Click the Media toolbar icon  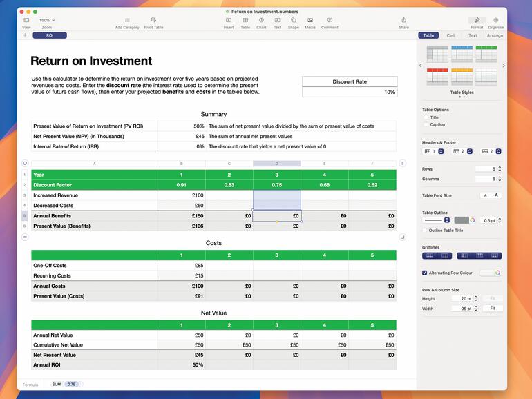(x=310, y=20)
